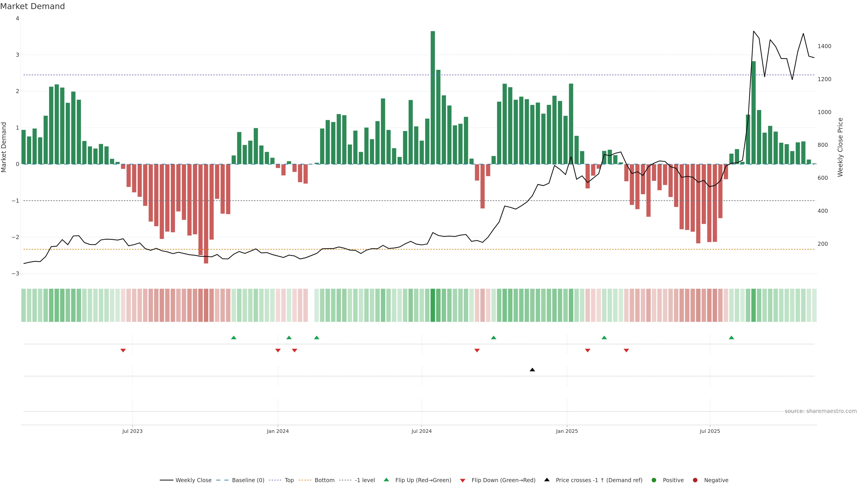Image resolution: width=868 pixels, height=488 pixels.
Task: Toggle the -1 level legend entry
Action: [365, 480]
